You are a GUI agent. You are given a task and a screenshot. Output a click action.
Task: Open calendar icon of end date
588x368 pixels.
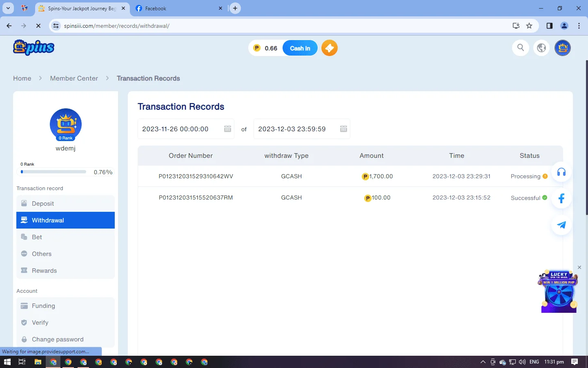click(x=343, y=129)
